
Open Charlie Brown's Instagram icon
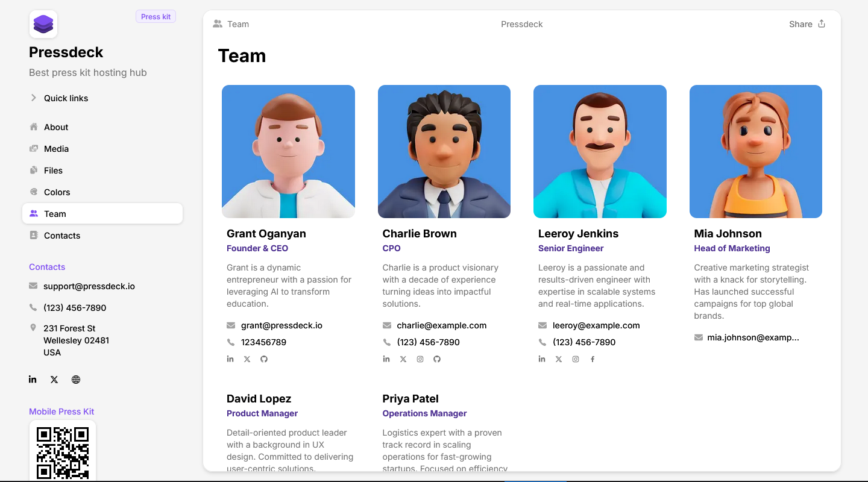pos(420,359)
